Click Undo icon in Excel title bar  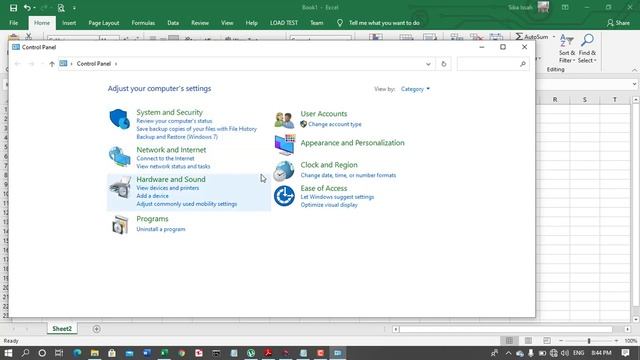tap(27, 8)
